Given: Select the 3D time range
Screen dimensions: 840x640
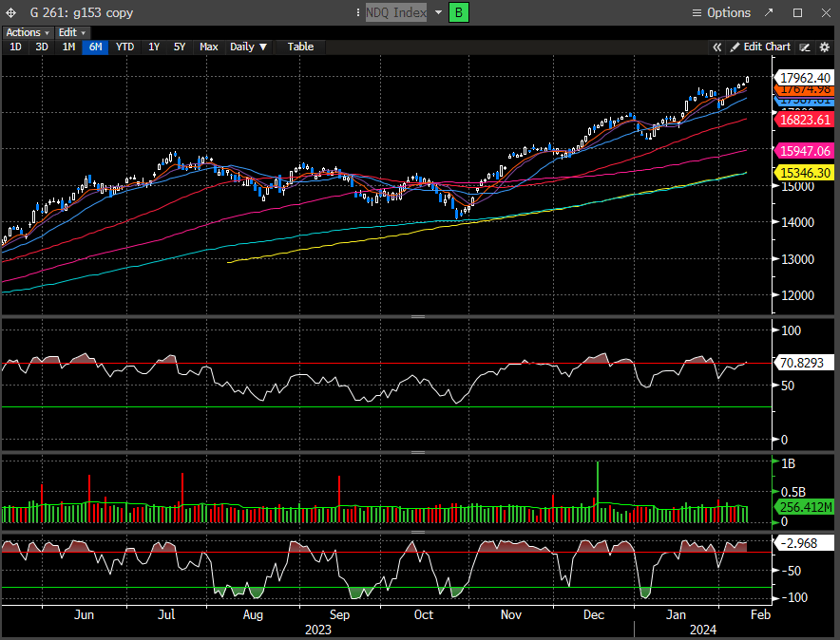Looking at the screenshot, I should coord(42,47).
